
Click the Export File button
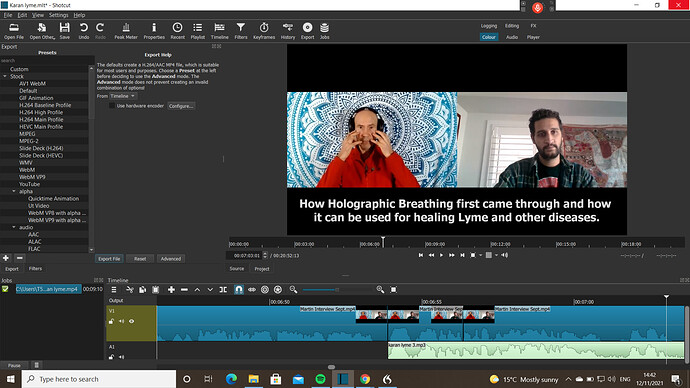[109, 259]
